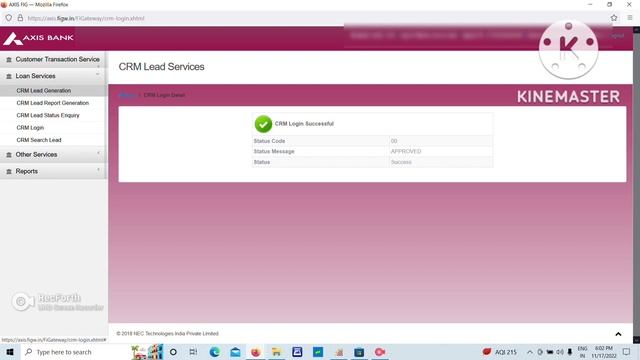This screenshot has height=360, width=640.
Task: Launch Microsoft Edge from the taskbar
Action: click(x=215, y=352)
